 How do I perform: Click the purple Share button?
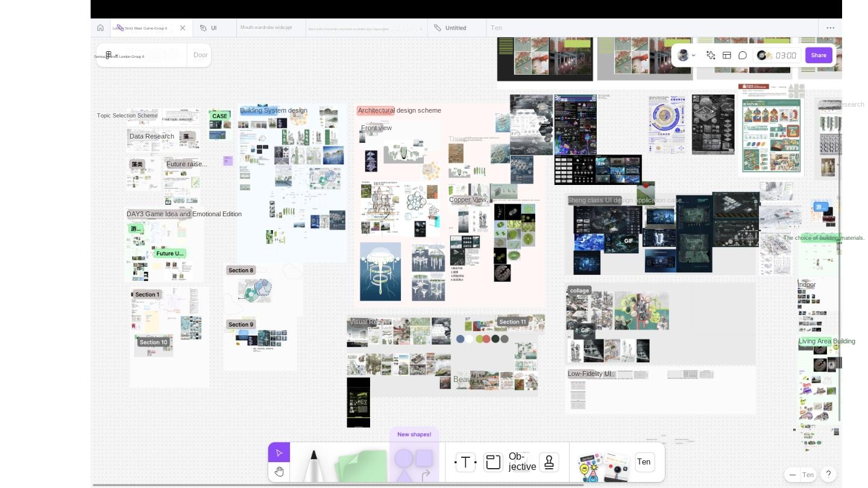[x=819, y=55]
